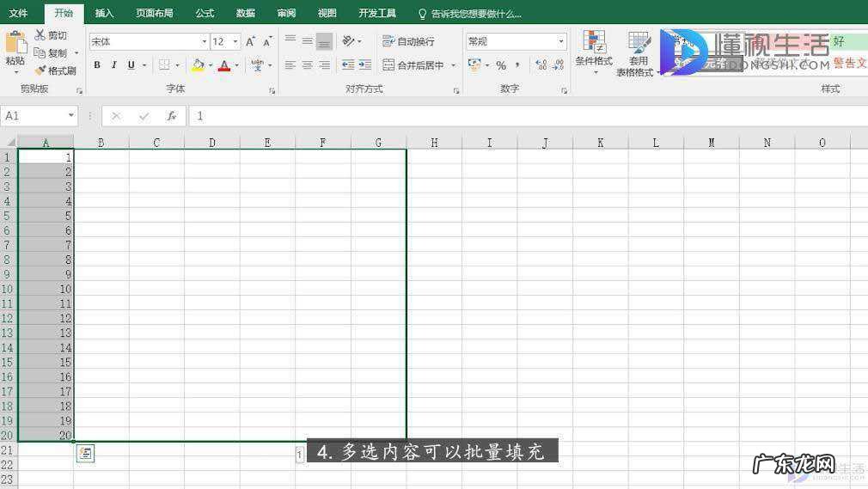868x489 pixels.
Task: Expand Merge and Center dropdown arrow
Action: pyautogui.click(x=454, y=65)
